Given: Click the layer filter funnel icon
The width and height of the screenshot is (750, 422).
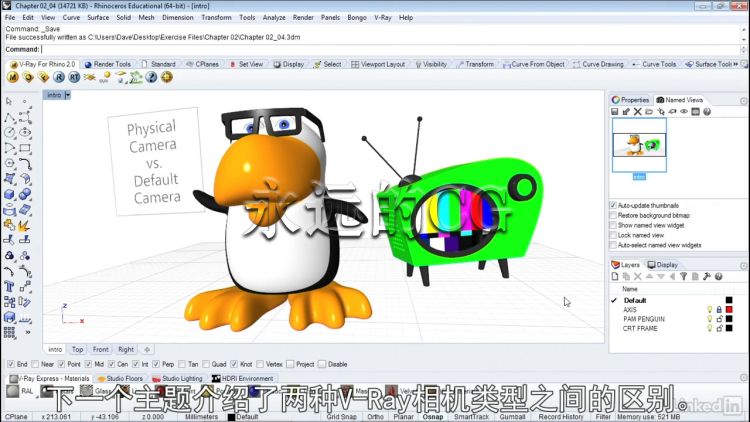Looking at the screenshot, I should [x=684, y=277].
